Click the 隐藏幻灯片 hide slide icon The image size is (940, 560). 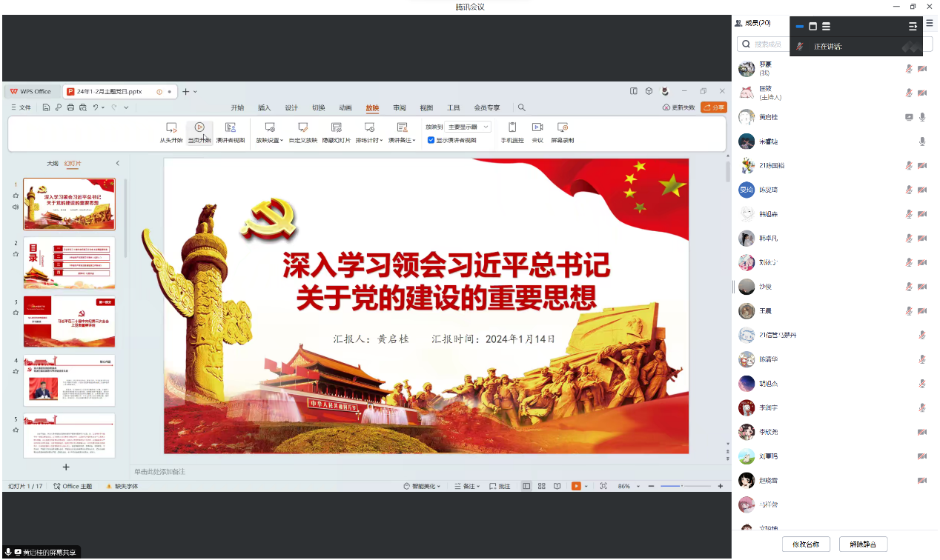click(x=337, y=128)
